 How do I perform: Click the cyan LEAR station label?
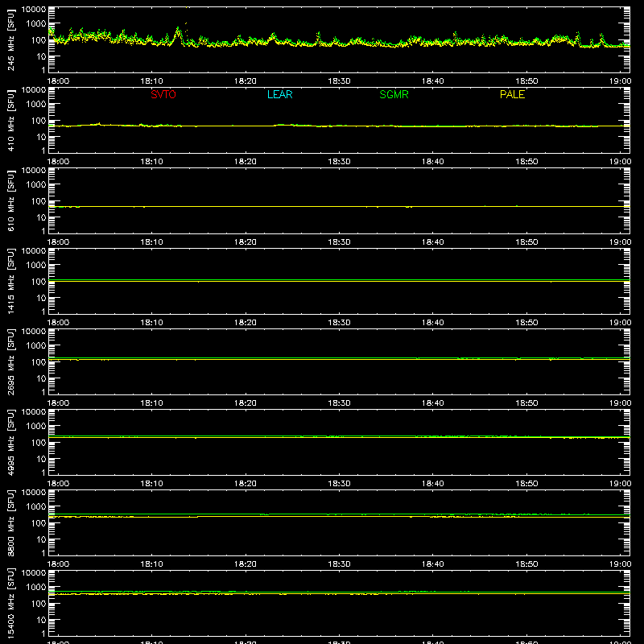[x=279, y=94]
